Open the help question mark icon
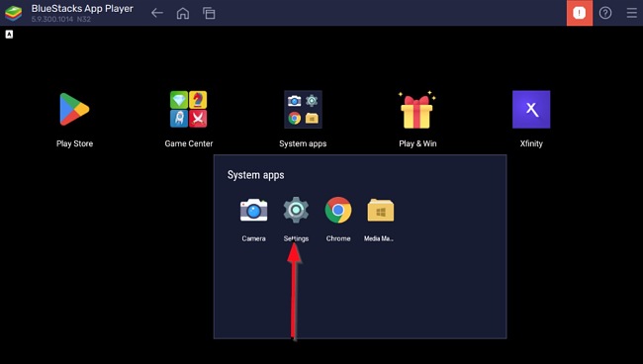 (605, 13)
